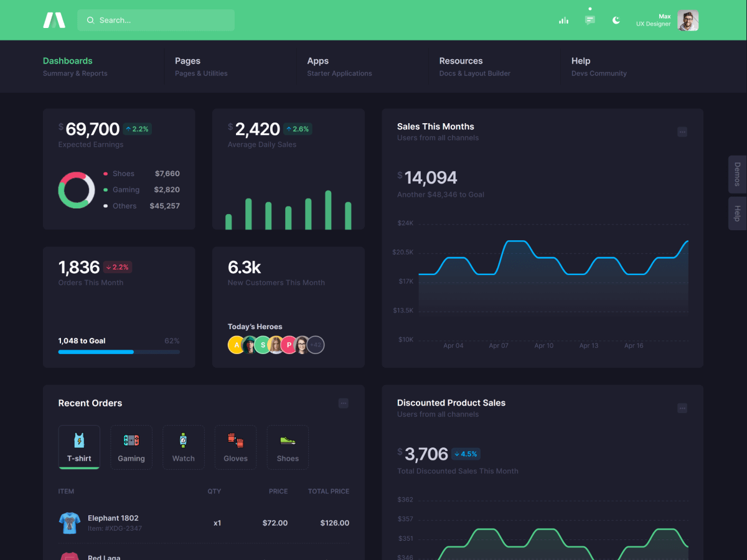Click the Demos side button
747x560 pixels.
click(737, 174)
